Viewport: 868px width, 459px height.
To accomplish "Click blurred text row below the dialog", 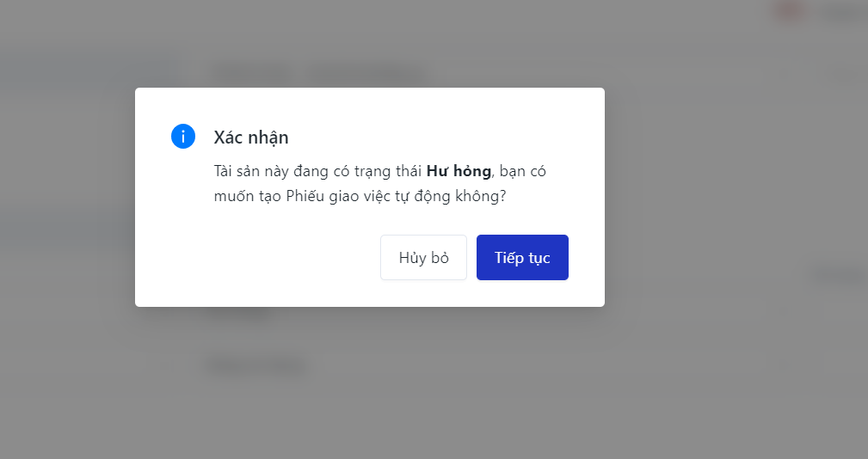I will (x=257, y=365).
